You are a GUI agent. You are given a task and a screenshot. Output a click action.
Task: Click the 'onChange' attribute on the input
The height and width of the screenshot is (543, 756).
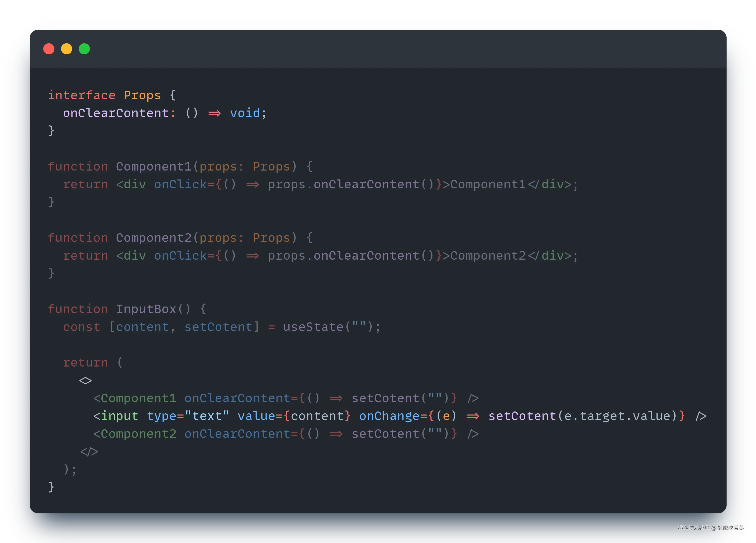(389, 416)
